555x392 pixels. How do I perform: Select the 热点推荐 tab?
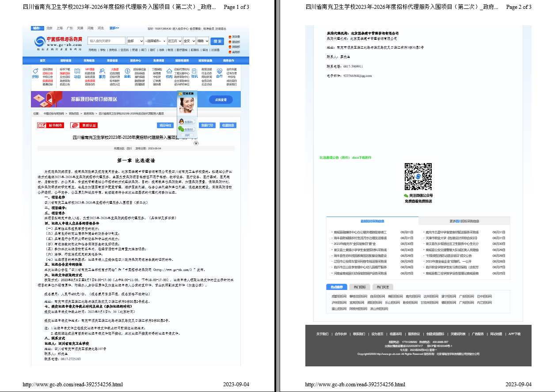coord(337,287)
